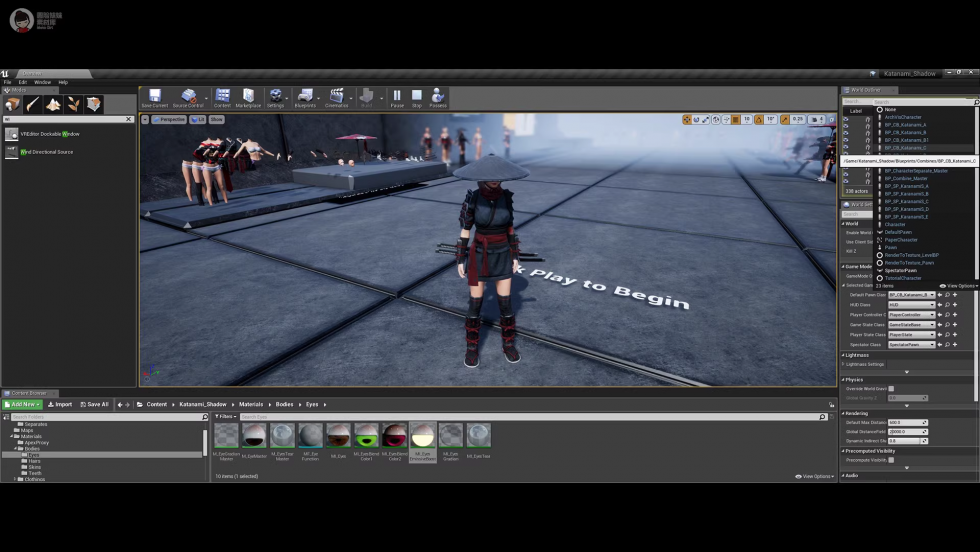Select Place mode icon in Modes panel
Viewport: 980px width, 552px height.
[x=12, y=104]
